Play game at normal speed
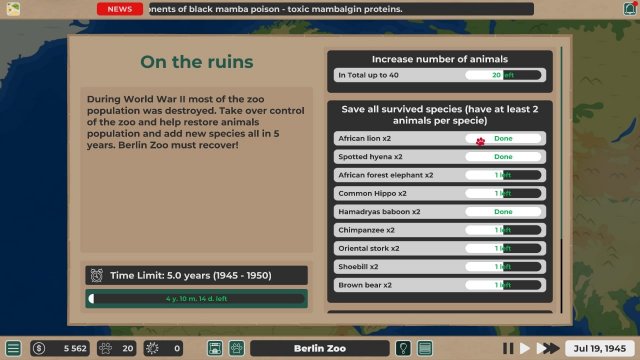 coord(525,348)
